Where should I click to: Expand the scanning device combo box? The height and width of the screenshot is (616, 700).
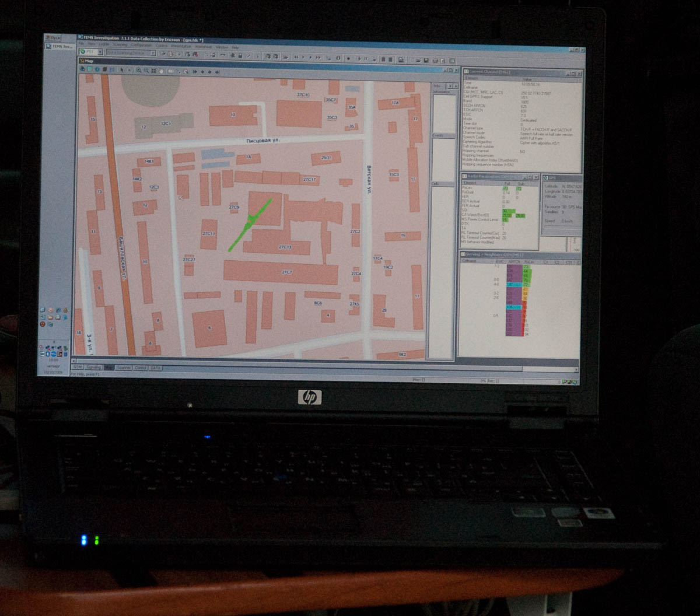(153, 53)
